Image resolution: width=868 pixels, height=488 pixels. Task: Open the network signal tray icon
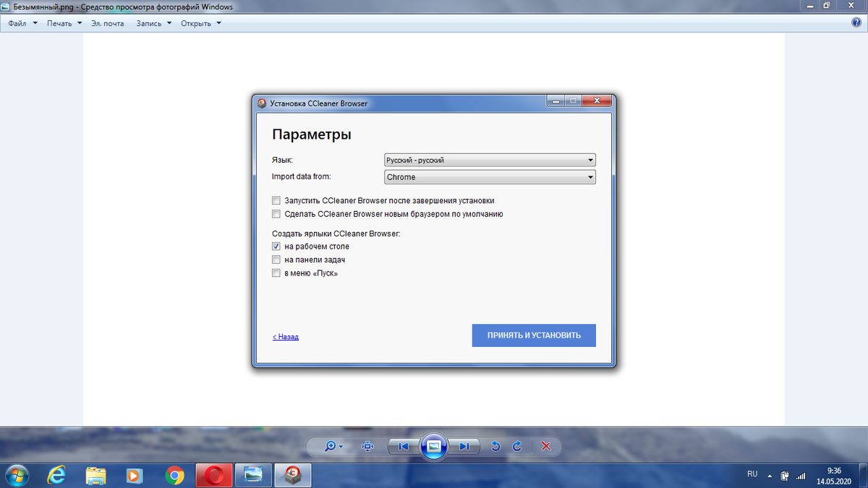pos(801,475)
